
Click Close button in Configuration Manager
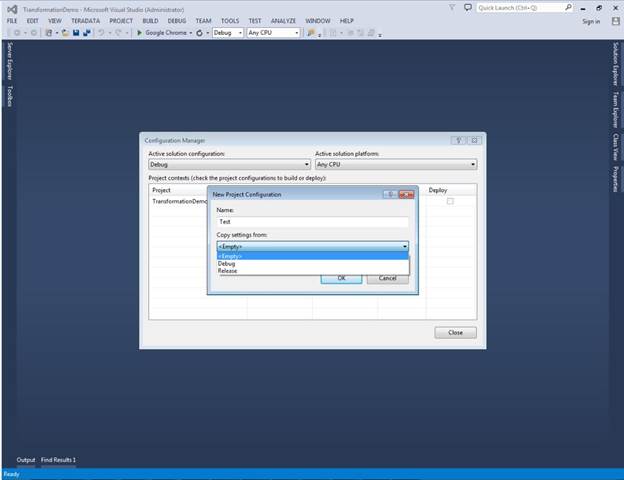(455, 332)
